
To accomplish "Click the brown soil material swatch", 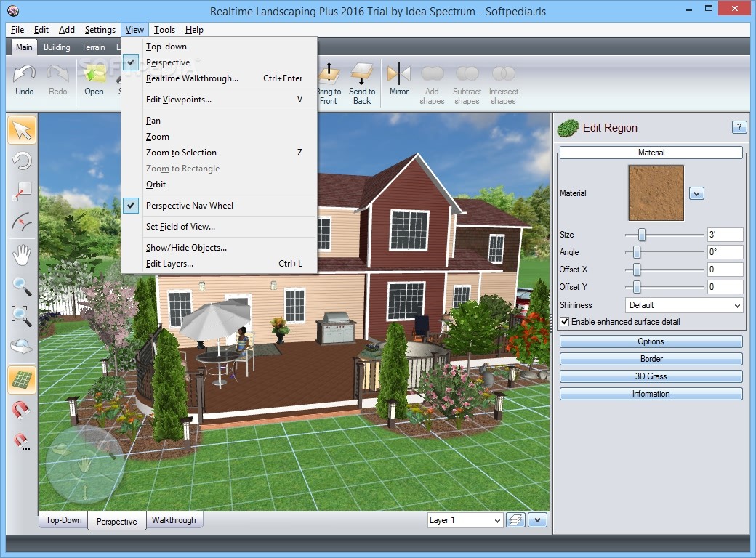I will 656,193.
